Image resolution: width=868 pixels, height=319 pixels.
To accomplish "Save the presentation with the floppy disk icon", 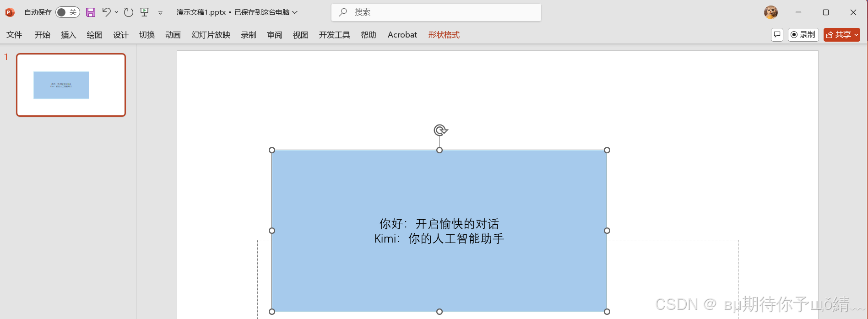I will point(91,12).
